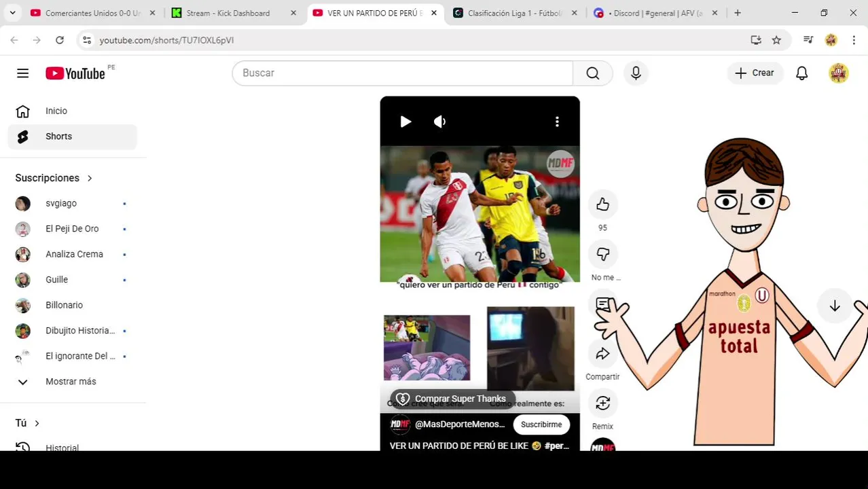
Task: Open the tab search dropdown
Action: click(x=12, y=13)
